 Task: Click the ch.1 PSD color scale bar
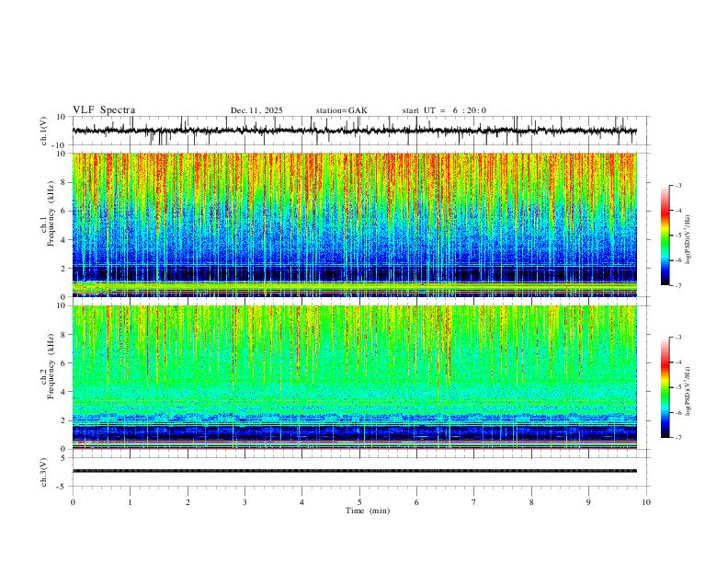pyautogui.click(x=665, y=236)
